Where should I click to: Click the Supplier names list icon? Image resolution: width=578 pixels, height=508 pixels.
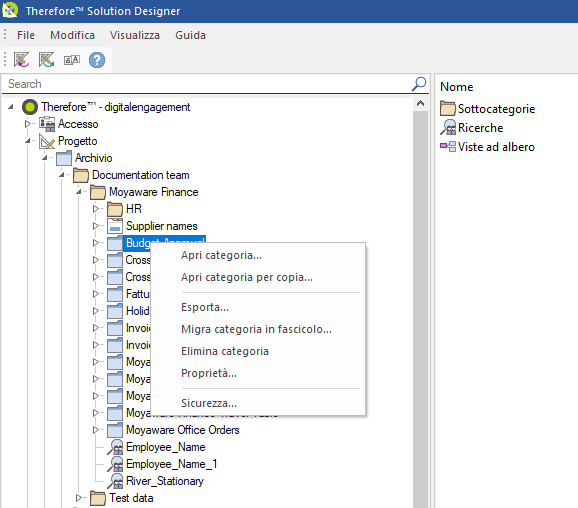[115, 226]
